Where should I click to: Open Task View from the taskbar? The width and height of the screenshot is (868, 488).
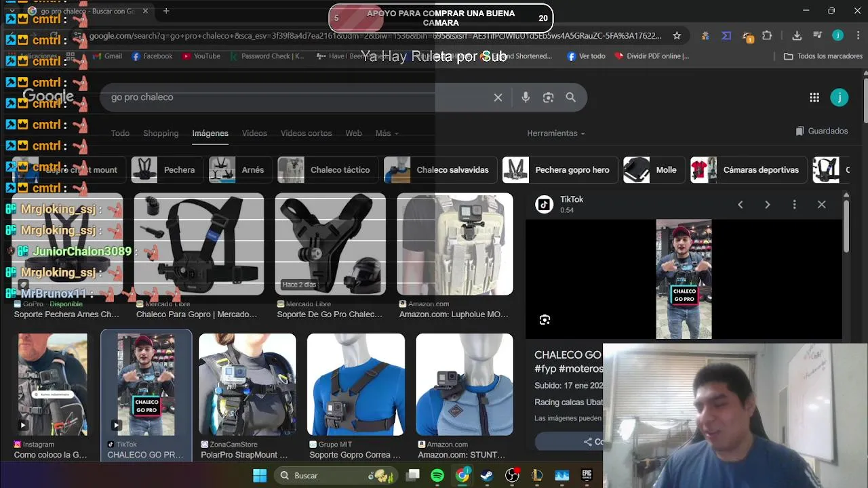(413, 476)
